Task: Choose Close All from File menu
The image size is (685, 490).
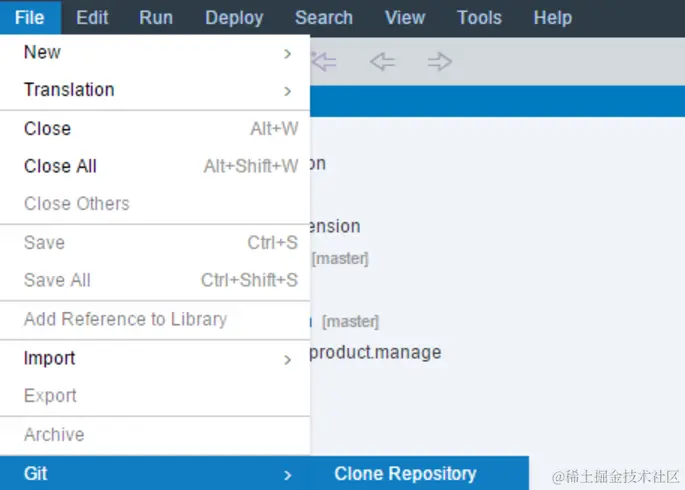Action: (x=60, y=167)
